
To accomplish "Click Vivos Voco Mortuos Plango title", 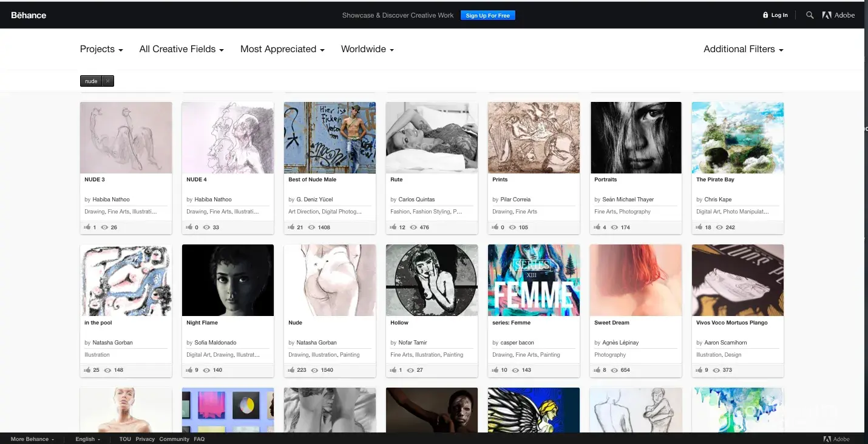I will pyautogui.click(x=732, y=323).
